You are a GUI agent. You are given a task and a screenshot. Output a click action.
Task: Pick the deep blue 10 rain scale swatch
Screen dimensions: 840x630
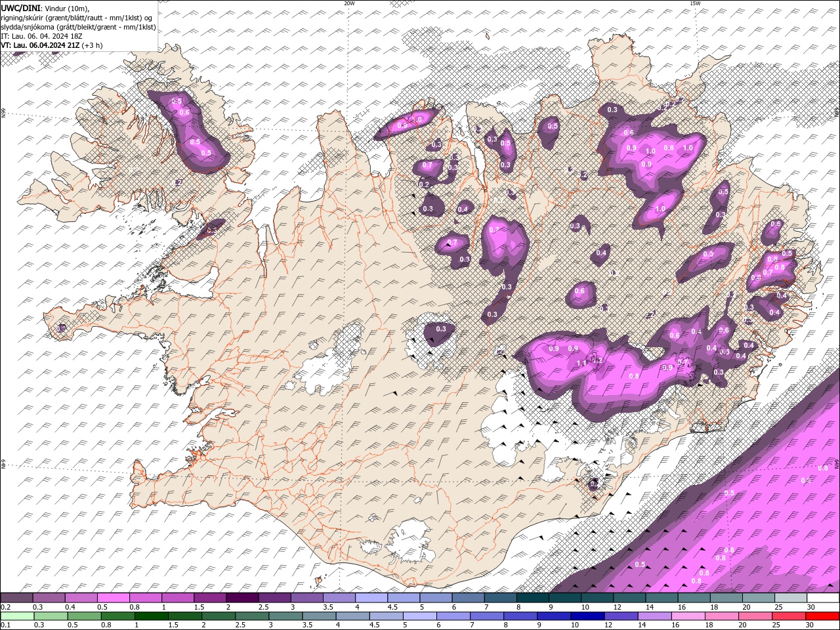point(587,616)
